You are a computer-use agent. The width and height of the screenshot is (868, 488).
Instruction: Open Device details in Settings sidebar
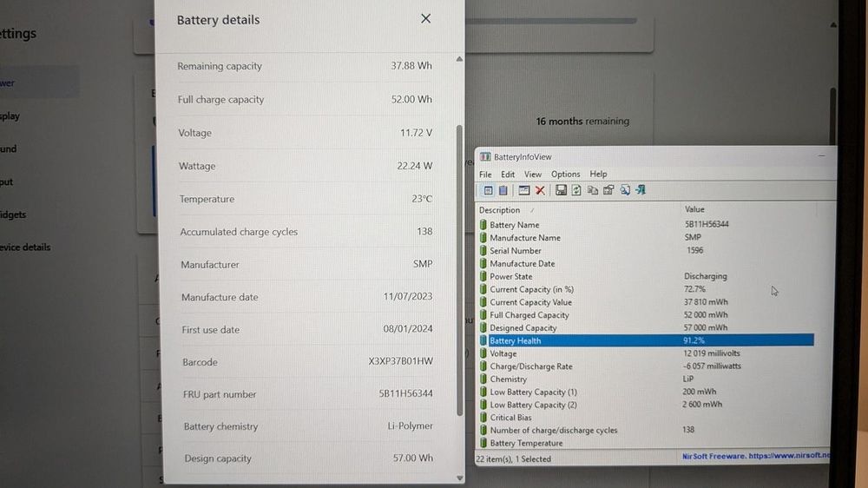25,247
